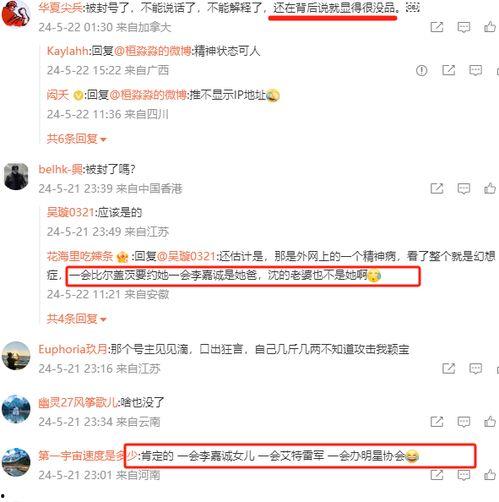Repost the 华夏尖兵 comment
The height and width of the screenshot is (502, 499).
coord(437,27)
